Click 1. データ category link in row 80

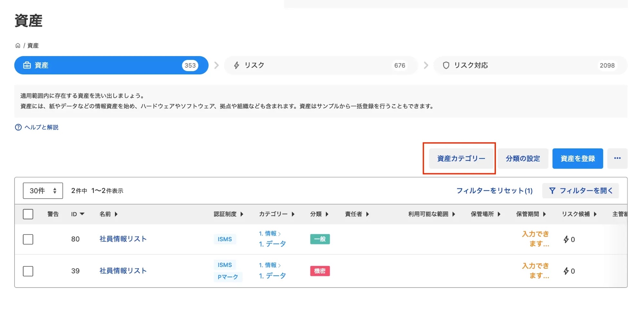tap(272, 244)
